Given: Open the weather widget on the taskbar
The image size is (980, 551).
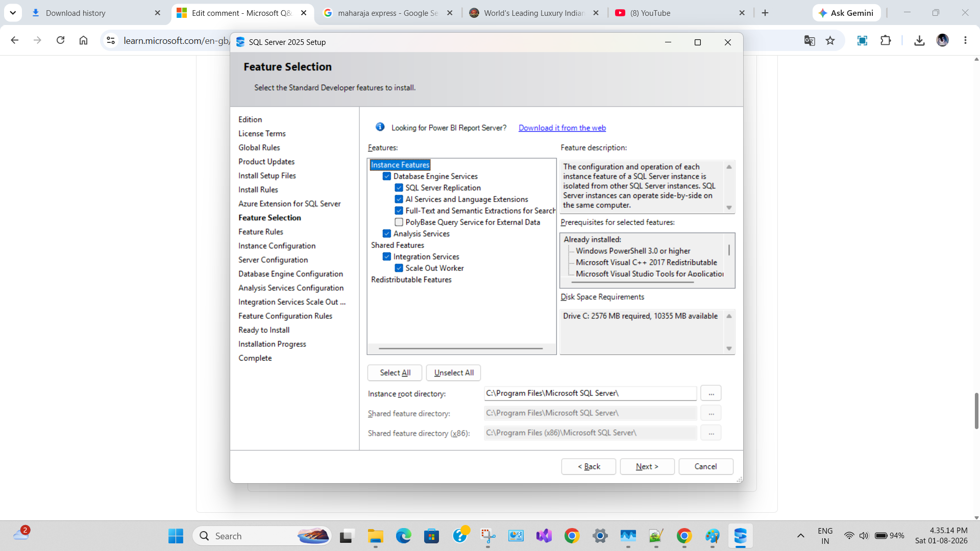Looking at the screenshot, I should tap(21, 534).
